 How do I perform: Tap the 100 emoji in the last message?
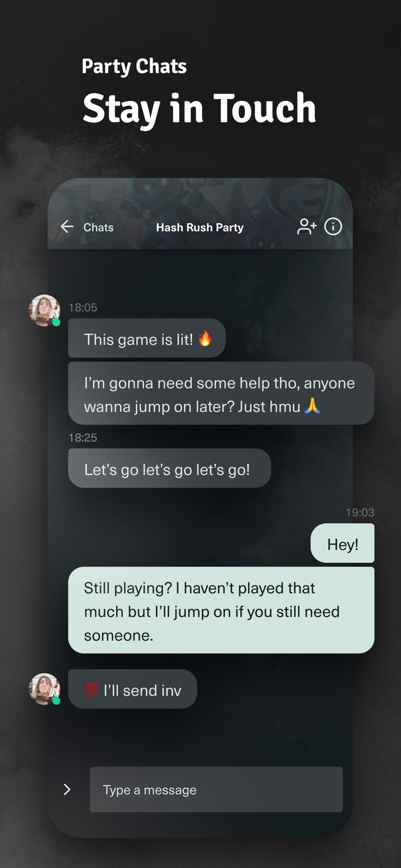[x=92, y=689]
